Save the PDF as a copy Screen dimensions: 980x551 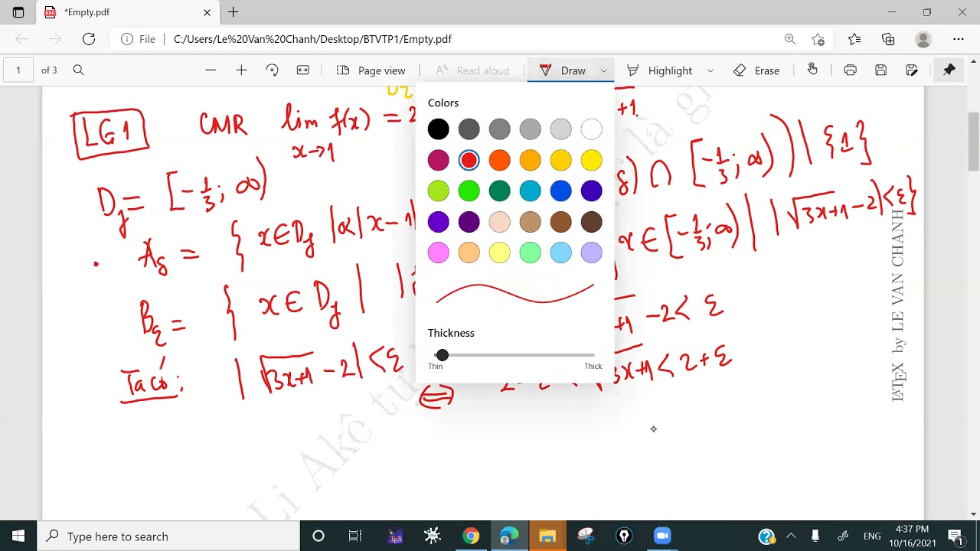(x=911, y=70)
